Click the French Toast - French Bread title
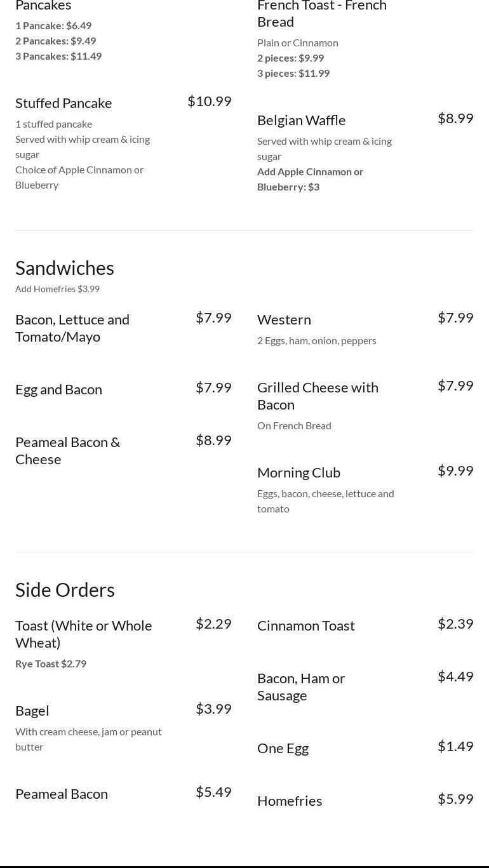The height and width of the screenshot is (868, 489). (x=322, y=13)
